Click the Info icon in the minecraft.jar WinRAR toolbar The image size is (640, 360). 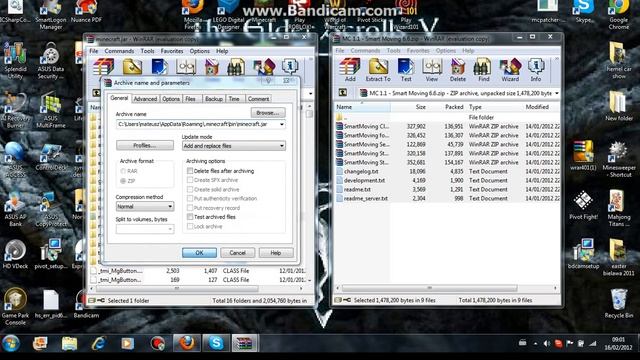290,67
